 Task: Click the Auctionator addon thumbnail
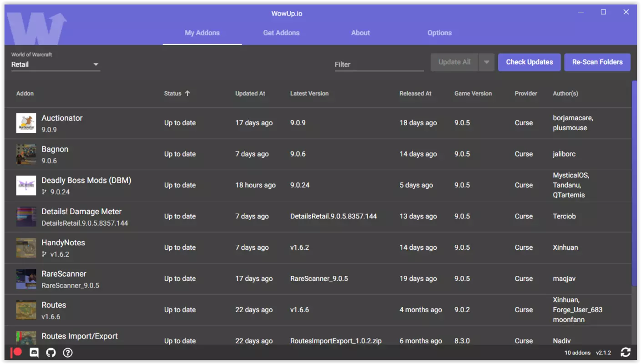pyautogui.click(x=26, y=123)
